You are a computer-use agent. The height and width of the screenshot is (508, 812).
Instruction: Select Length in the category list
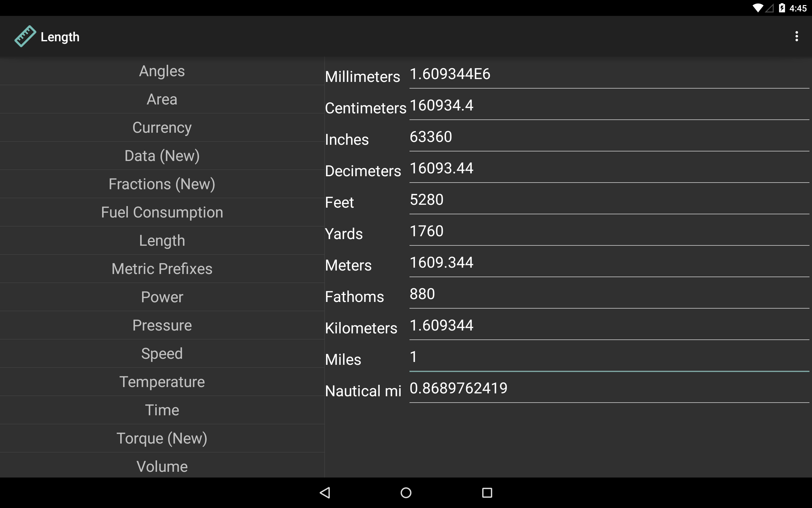[162, 240]
